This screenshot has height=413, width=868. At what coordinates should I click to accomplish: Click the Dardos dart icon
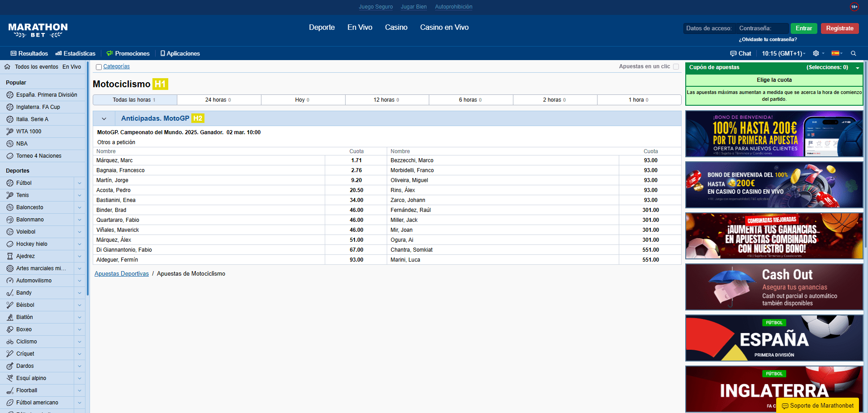pos(10,366)
